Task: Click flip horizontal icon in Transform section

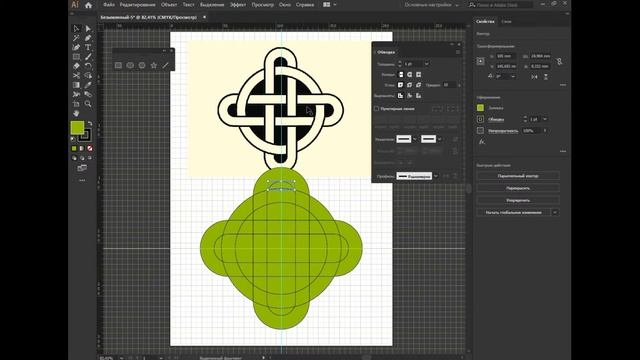Action: point(534,76)
